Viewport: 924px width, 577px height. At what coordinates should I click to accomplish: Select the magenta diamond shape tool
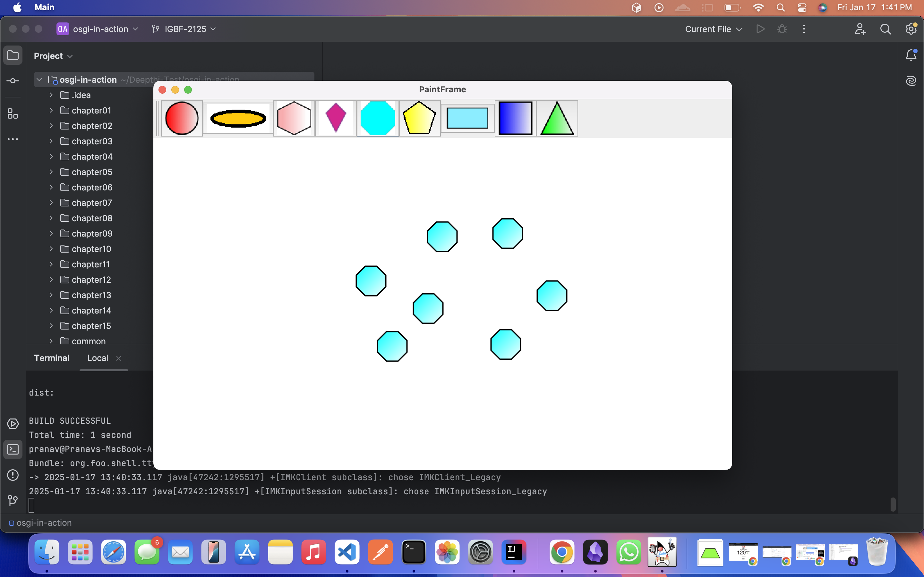pos(336,118)
